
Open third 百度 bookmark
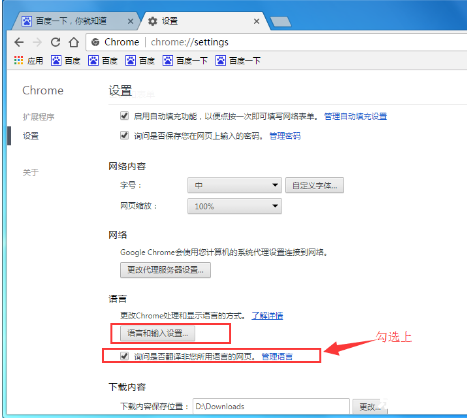[x=140, y=61]
